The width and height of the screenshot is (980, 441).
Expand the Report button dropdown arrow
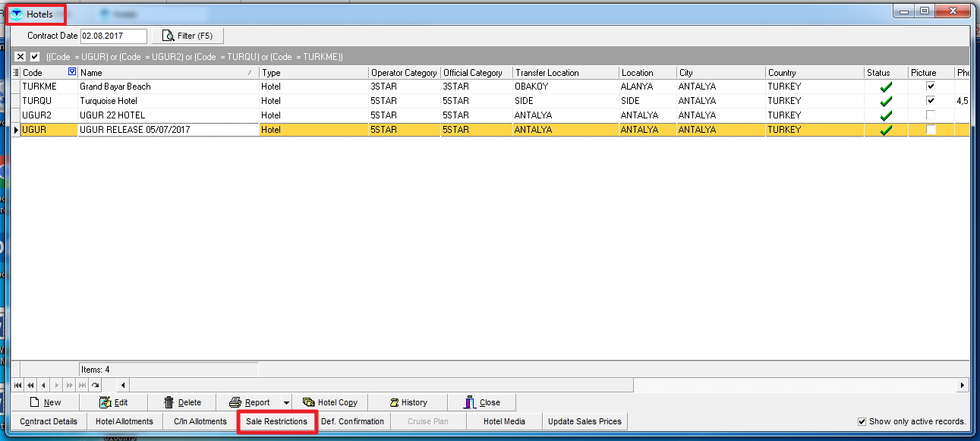286,403
